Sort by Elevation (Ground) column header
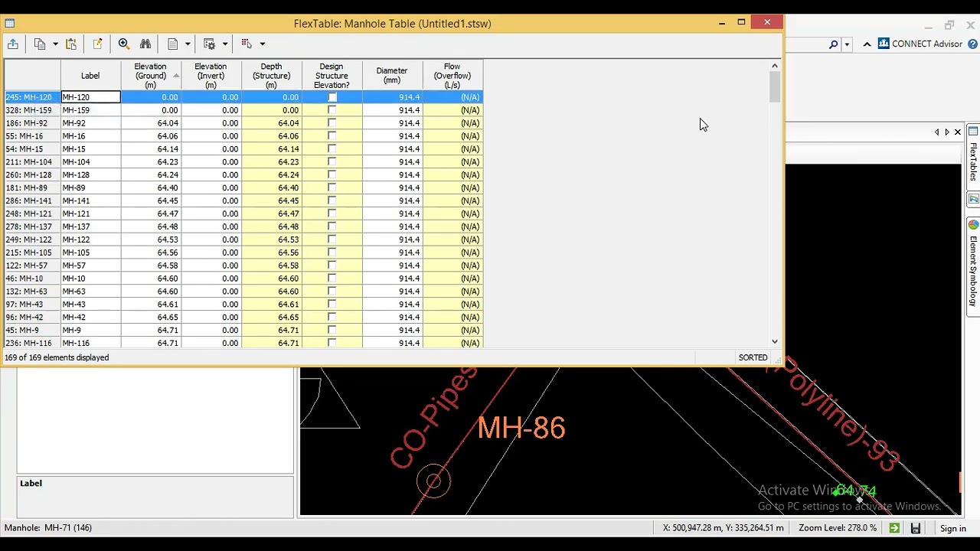Screen dimensions: 980x551 (x=151, y=76)
